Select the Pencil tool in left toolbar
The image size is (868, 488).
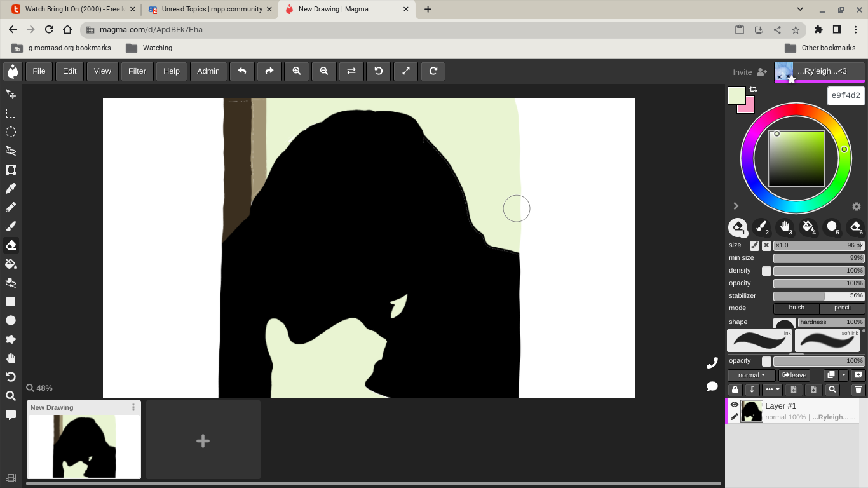click(11, 207)
